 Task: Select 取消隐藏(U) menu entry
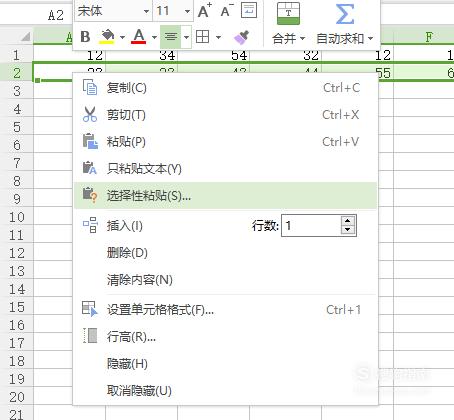pos(225,391)
